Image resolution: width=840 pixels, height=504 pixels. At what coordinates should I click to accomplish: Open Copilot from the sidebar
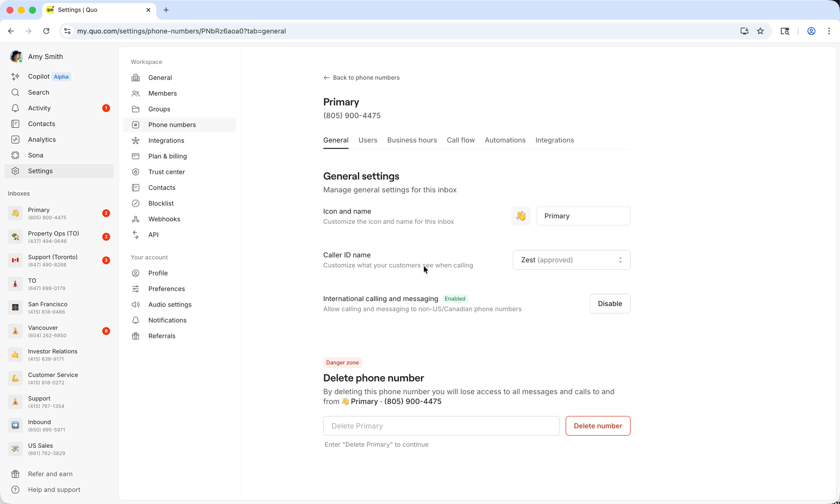tap(38, 76)
